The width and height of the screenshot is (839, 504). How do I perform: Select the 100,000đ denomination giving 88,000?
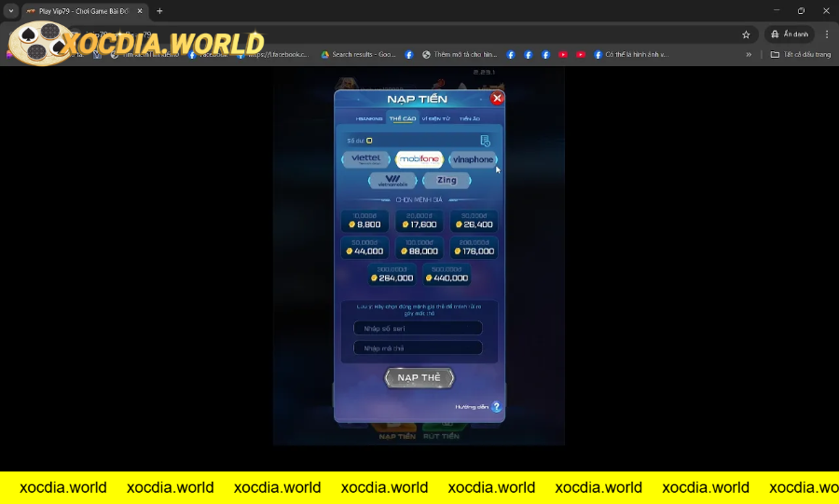coord(419,248)
